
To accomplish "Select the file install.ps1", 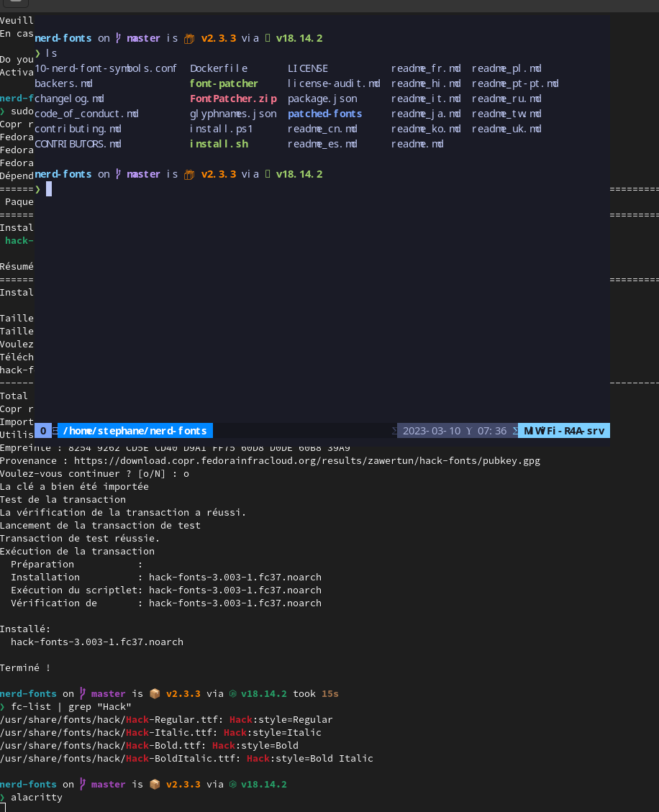I will (x=221, y=129).
